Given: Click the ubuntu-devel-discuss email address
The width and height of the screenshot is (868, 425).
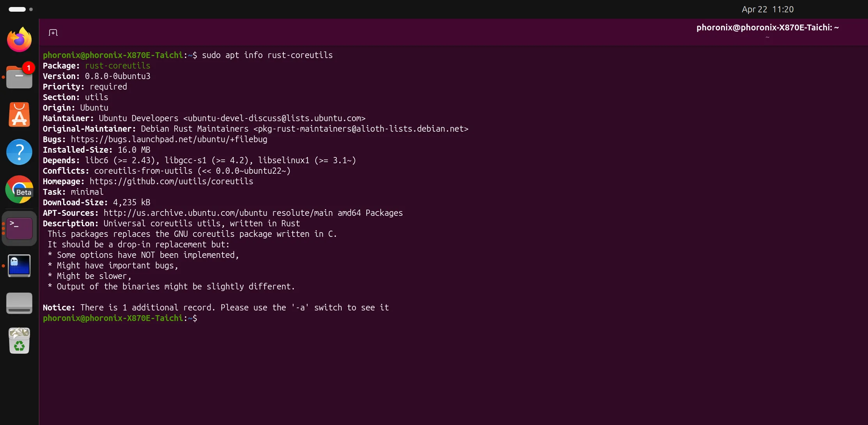Looking at the screenshot, I should tap(274, 118).
